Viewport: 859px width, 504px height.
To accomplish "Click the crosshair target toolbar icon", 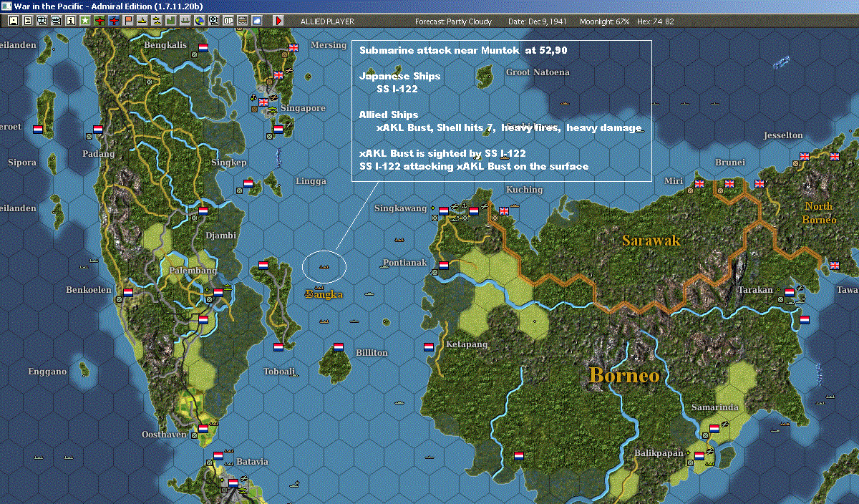I will click(214, 21).
